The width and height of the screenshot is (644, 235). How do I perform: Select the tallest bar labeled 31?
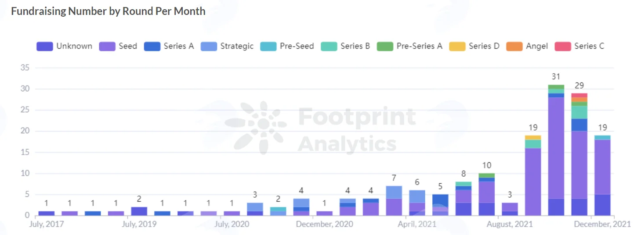pyautogui.click(x=556, y=150)
